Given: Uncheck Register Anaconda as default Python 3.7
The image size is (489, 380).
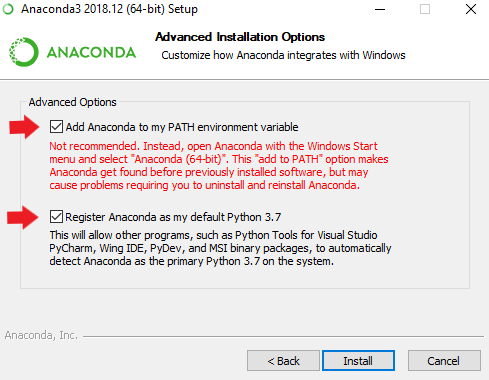Looking at the screenshot, I should (x=56, y=217).
